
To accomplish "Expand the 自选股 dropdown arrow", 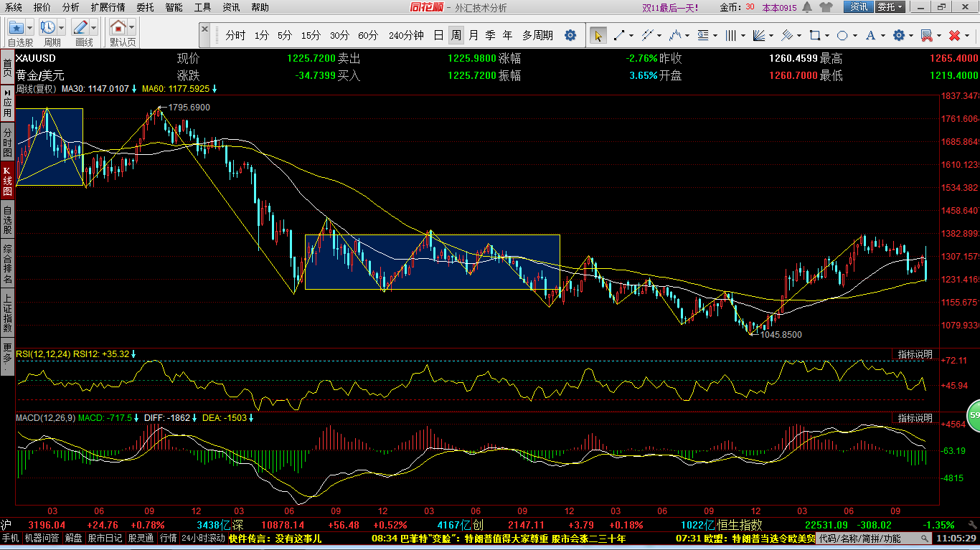I will pos(31,28).
